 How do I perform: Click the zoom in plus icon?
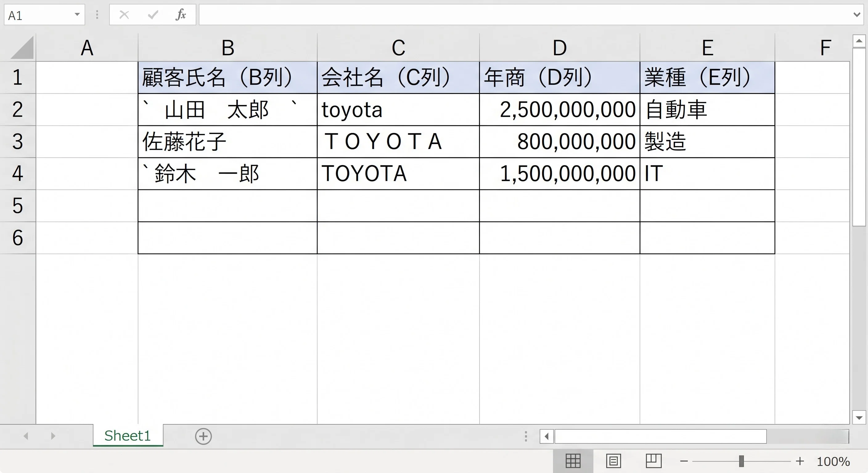(x=800, y=461)
